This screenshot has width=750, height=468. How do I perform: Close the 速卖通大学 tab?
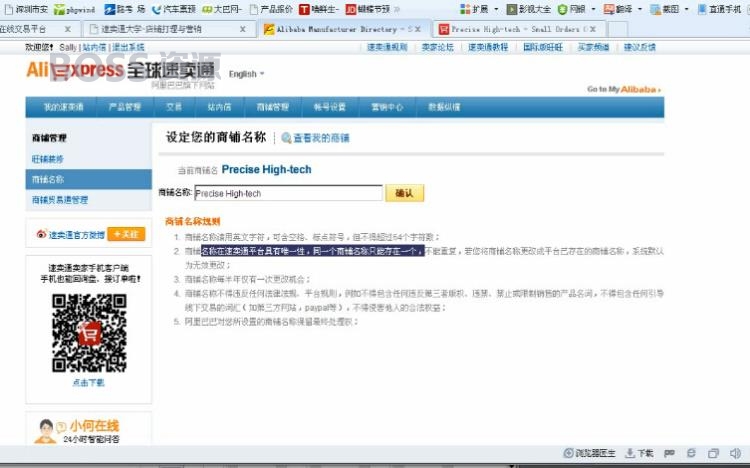coord(243,29)
